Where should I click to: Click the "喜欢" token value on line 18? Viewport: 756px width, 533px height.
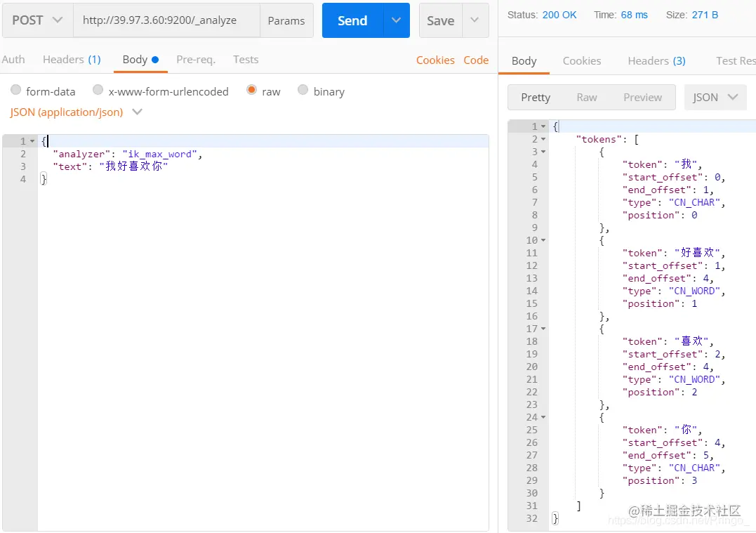[691, 341]
